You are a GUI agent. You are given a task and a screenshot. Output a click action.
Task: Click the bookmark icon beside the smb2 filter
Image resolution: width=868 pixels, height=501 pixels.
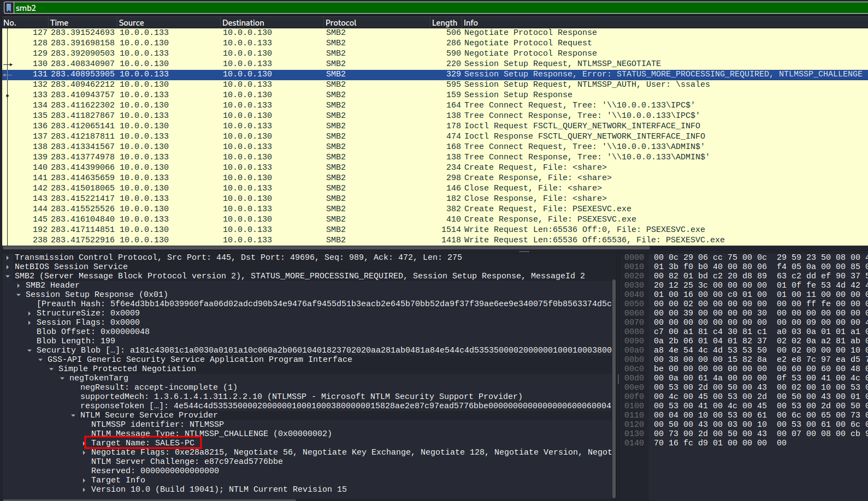click(x=8, y=8)
